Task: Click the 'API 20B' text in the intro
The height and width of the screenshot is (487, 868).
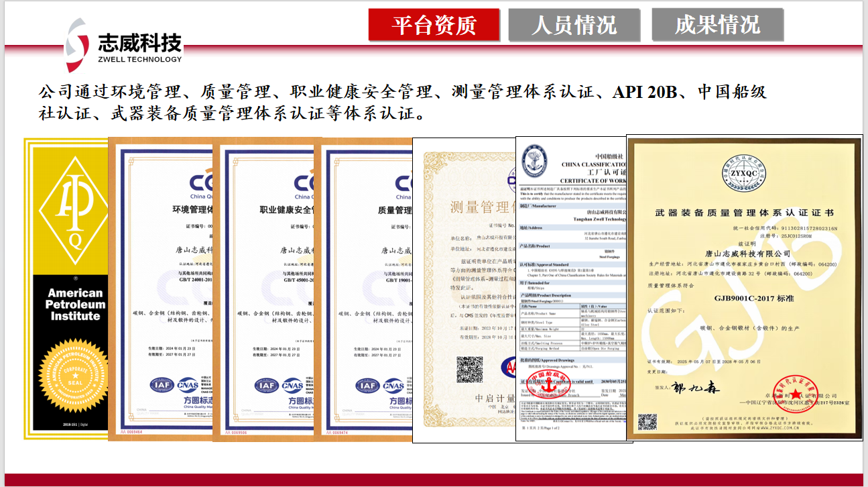Action: 646,92
